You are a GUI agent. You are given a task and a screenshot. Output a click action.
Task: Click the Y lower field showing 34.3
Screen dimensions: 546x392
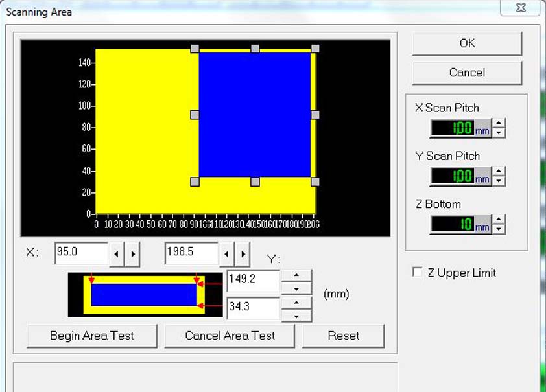254,308
